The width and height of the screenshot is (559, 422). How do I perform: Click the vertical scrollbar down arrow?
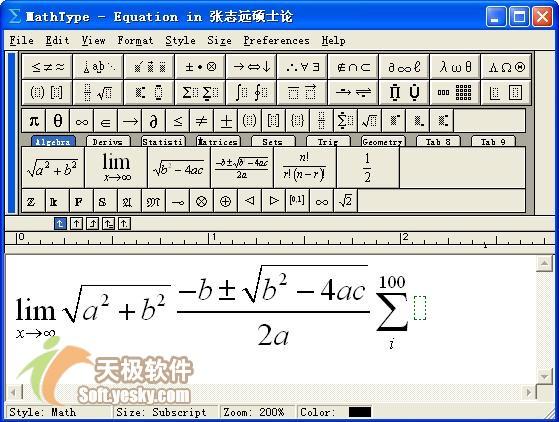click(x=544, y=376)
